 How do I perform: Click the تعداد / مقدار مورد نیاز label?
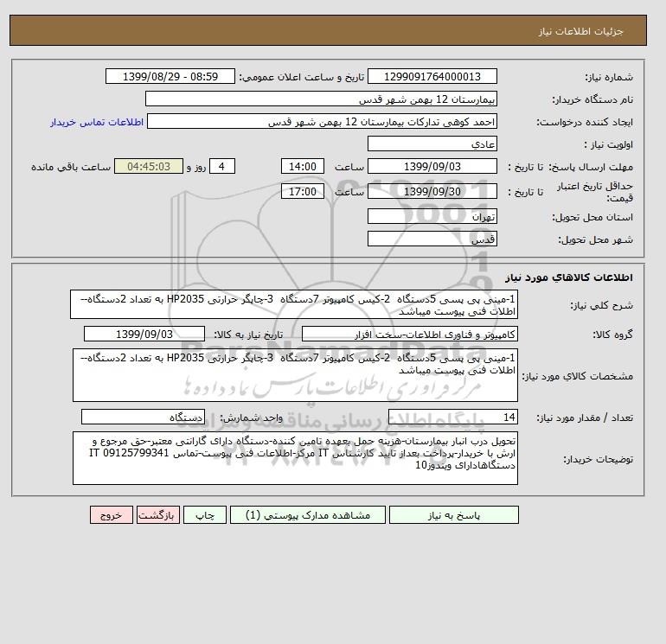click(x=585, y=418)
